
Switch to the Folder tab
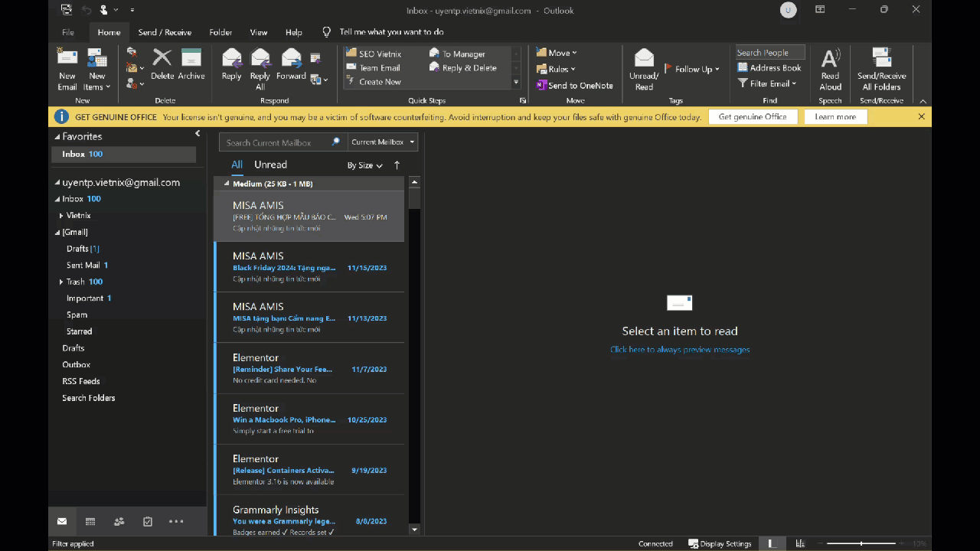(x=220, y=32)
